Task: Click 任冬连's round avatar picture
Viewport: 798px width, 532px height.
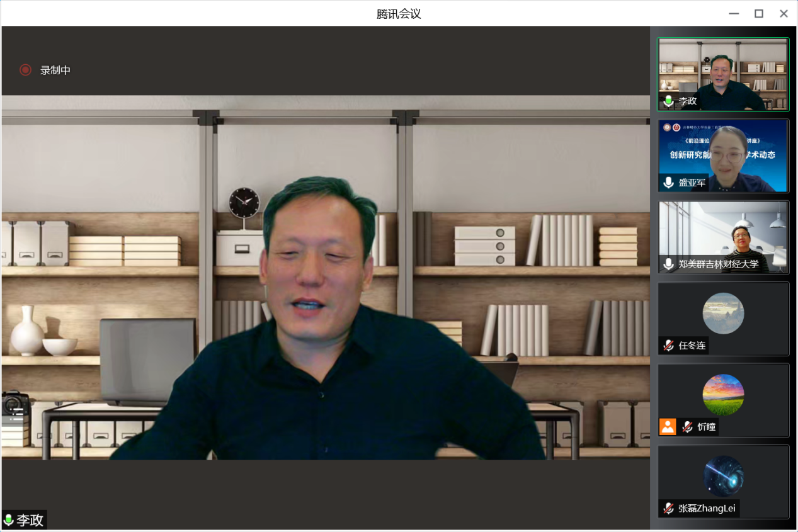Action: [723, 313]
